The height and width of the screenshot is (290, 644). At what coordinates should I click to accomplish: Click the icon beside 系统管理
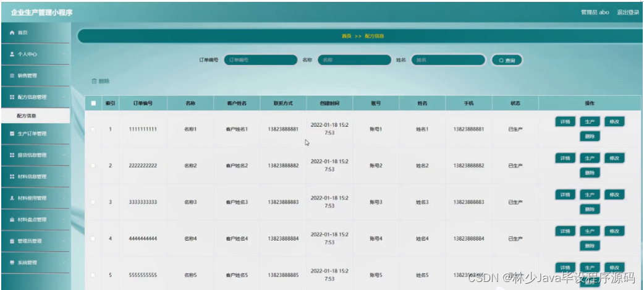click(x=12, y=262)
